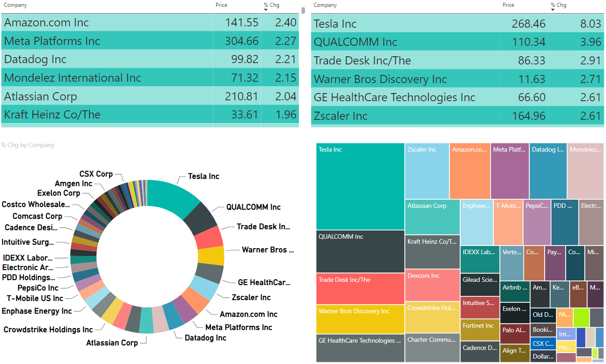The image size is (606, 364).
Task: Click Tesla Inc donut chart label
Action: point(204,176)
